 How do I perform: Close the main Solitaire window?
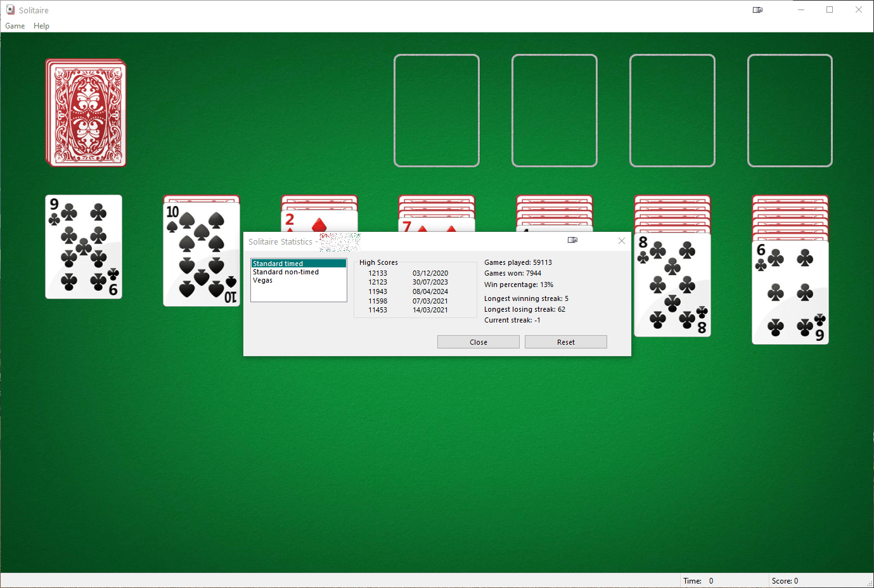859,10
